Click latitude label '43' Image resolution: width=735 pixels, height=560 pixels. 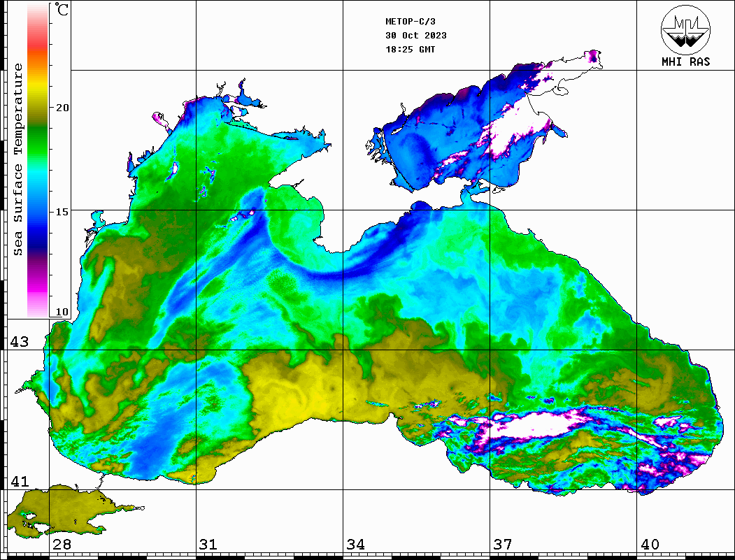20,342
